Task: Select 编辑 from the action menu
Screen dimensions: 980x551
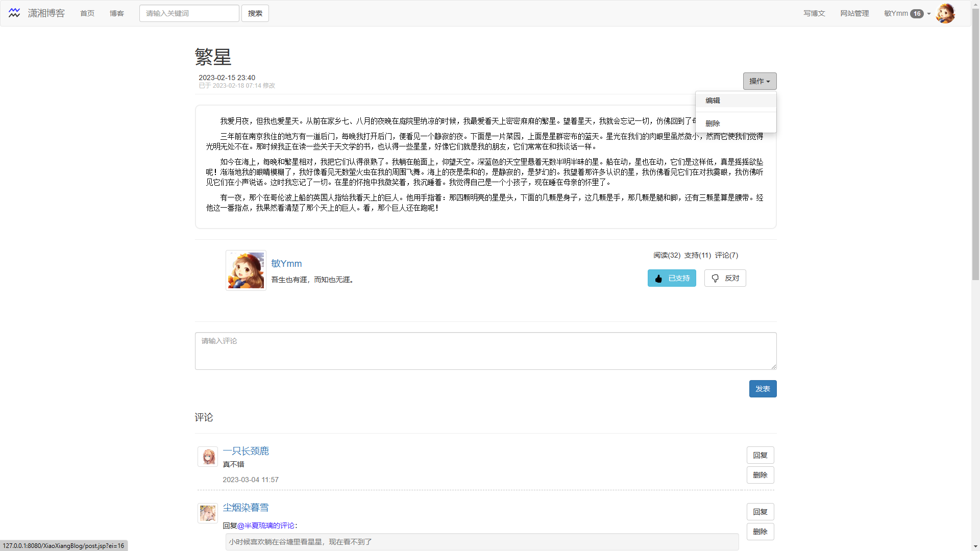Action: [713, 101]
